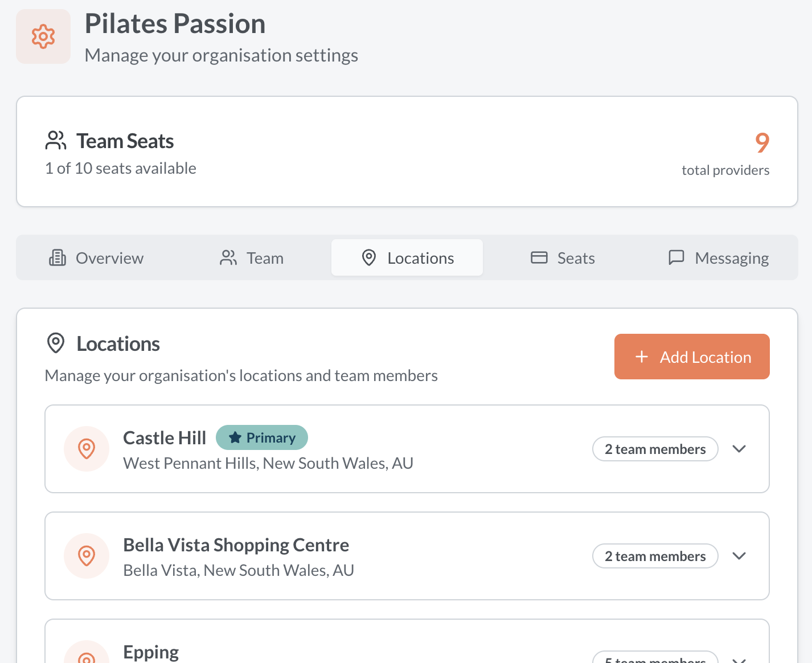Select the Locations tab
Image resolution: width=812 pixels, height=663 pixels.
pyautogui.click(x=407, y=258)
